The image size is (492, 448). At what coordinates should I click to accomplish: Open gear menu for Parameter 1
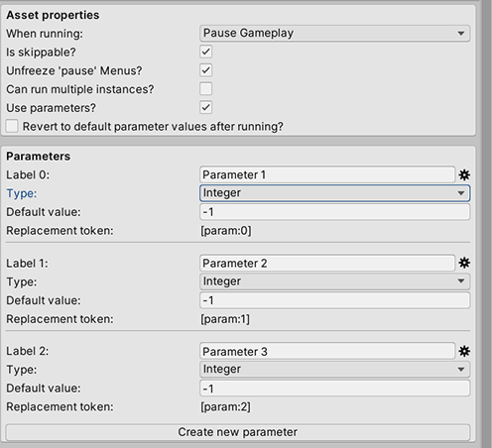click(464, 174)
